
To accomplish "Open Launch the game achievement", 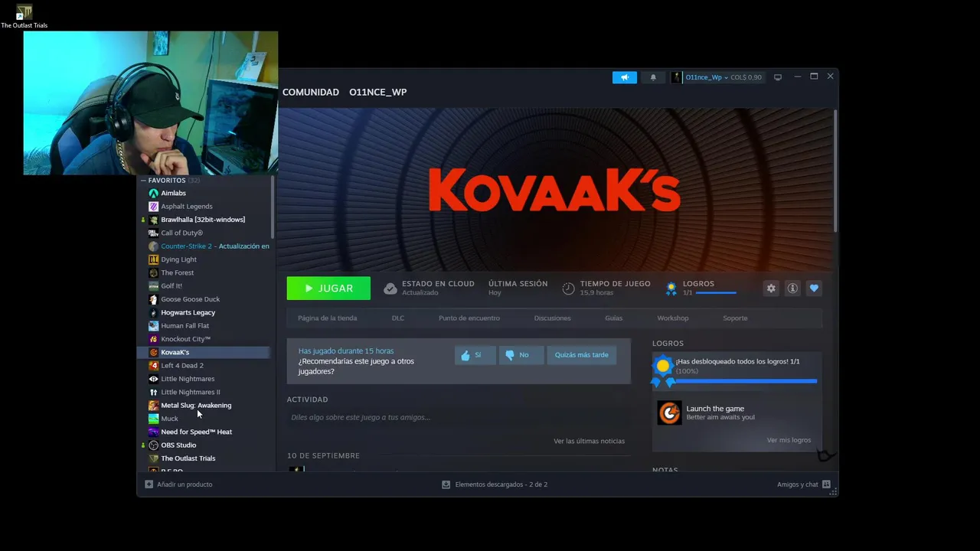I will pos(737,413).
